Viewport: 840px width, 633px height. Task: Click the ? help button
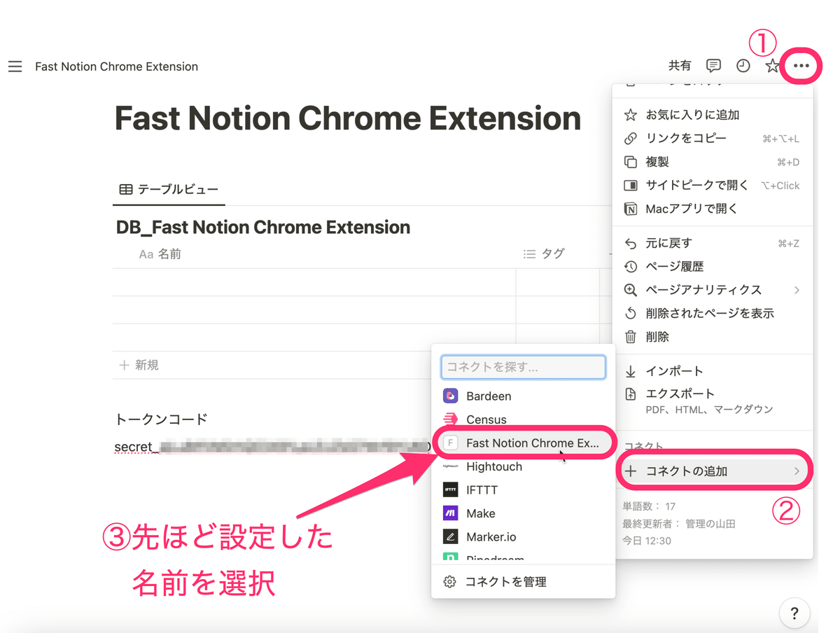[x=794, y=613]
